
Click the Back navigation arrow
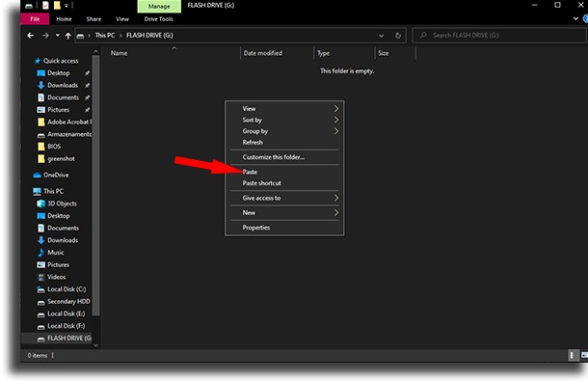(x=31, y=36)
